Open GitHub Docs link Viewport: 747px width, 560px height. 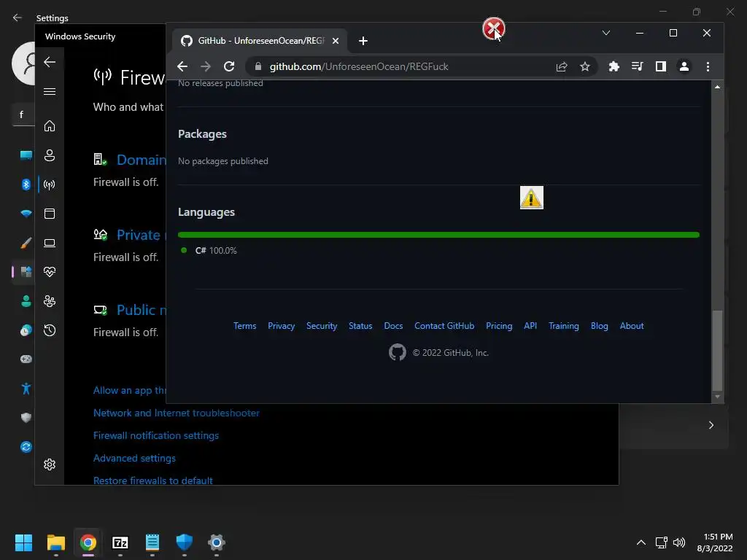[393, 326]
